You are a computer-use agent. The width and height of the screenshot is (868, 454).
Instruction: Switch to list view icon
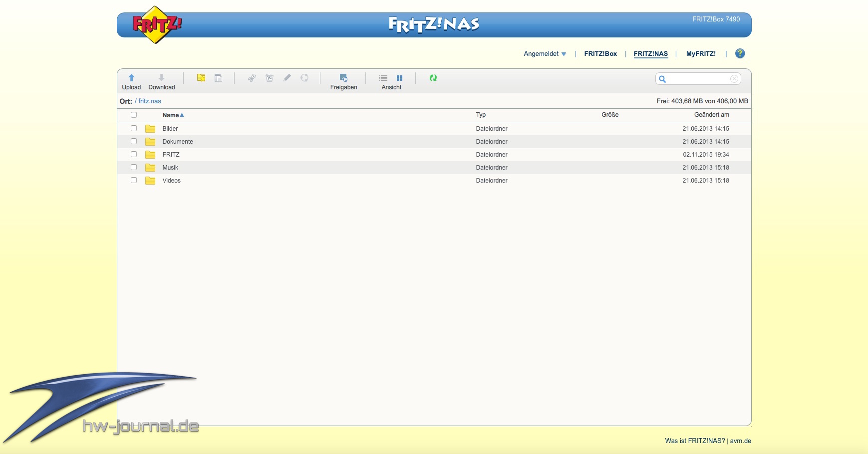tap(383, 78)
